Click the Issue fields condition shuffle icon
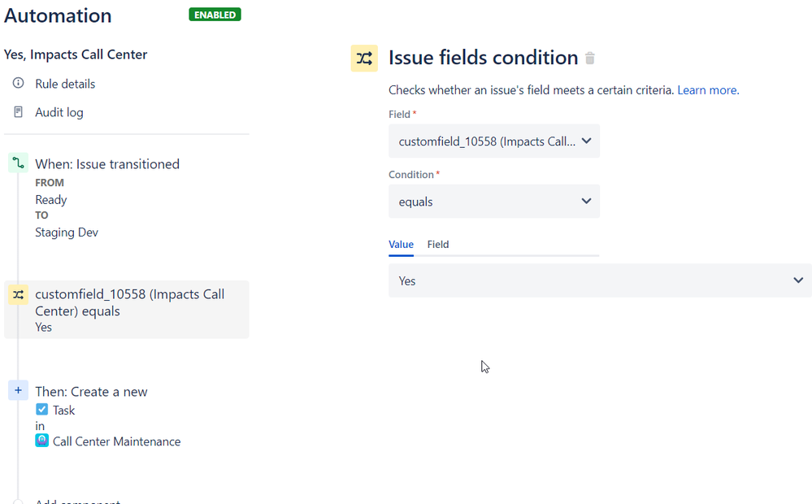Screen dimensions: 812x504 click(364, 58)
